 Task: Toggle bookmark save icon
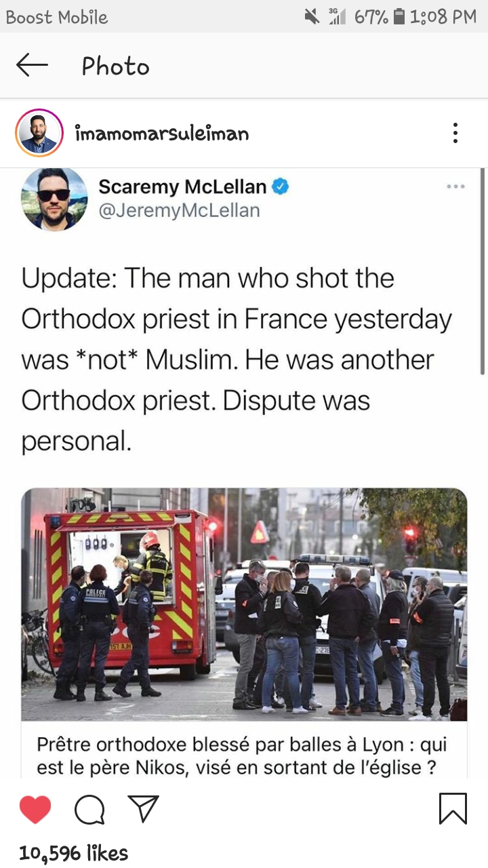[453, 809]
